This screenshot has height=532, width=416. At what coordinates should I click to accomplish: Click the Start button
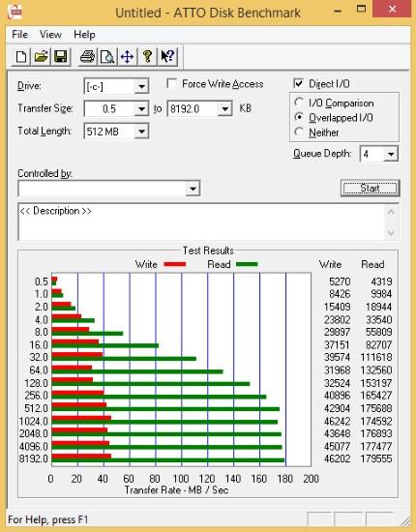pyautogui.click(x=371, y=188)
